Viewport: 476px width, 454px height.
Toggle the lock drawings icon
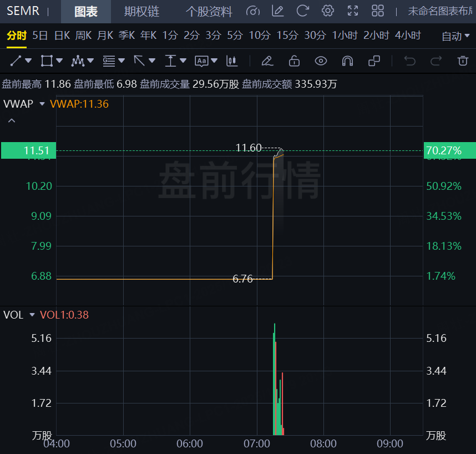pos(294,60)
